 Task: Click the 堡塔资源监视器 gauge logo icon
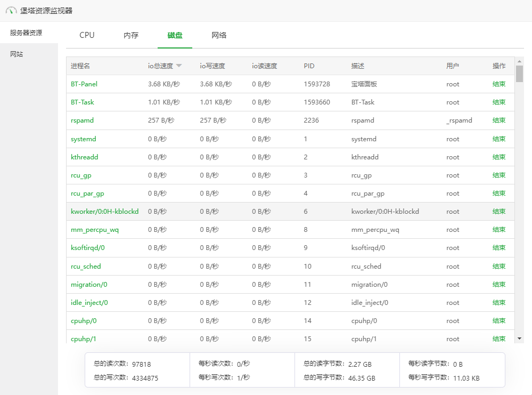coord(11,11)
